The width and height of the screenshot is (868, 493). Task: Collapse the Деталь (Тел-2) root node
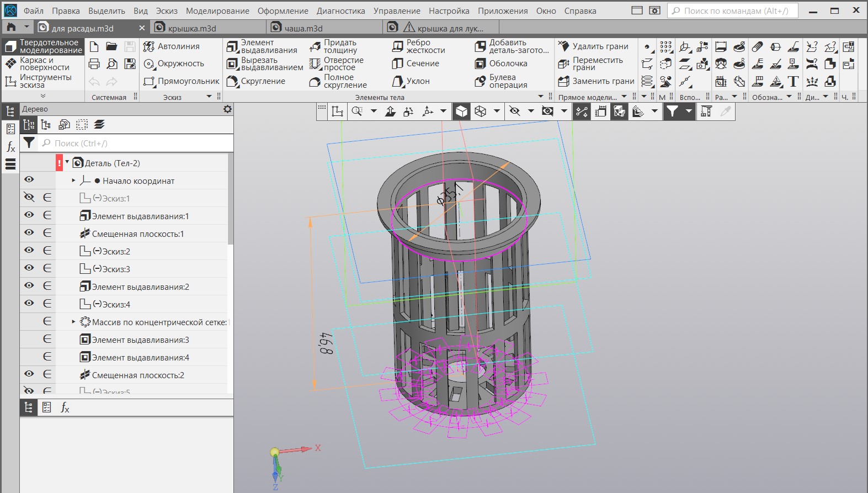coord(67,162)
